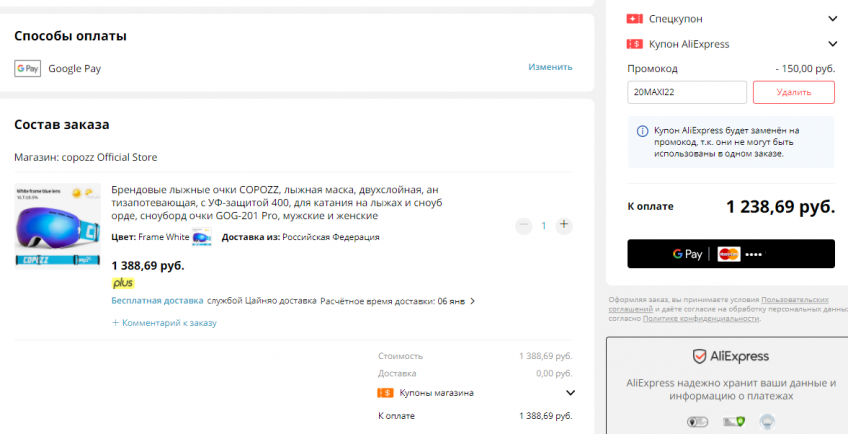848x434 pixels.
Task: Click the Frame White color variant icon
Action: (x=201, y=237)
